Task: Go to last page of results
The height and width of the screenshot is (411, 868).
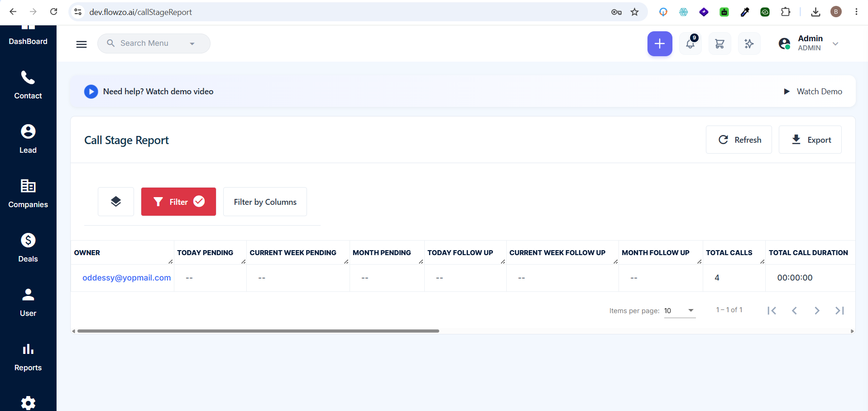Action: [x=839, y=310]
